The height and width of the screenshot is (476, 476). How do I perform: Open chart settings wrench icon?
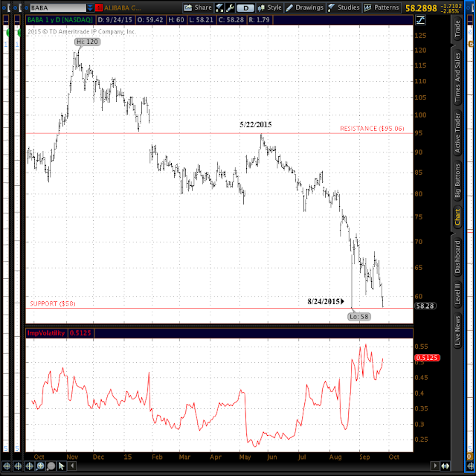point(230,7)
